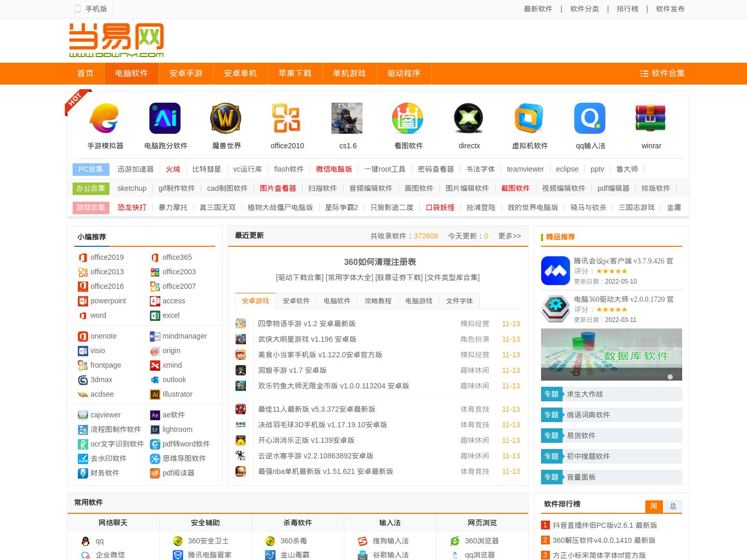Click the 当易网 site logo
747x560 pixels.
coord(117,40)
